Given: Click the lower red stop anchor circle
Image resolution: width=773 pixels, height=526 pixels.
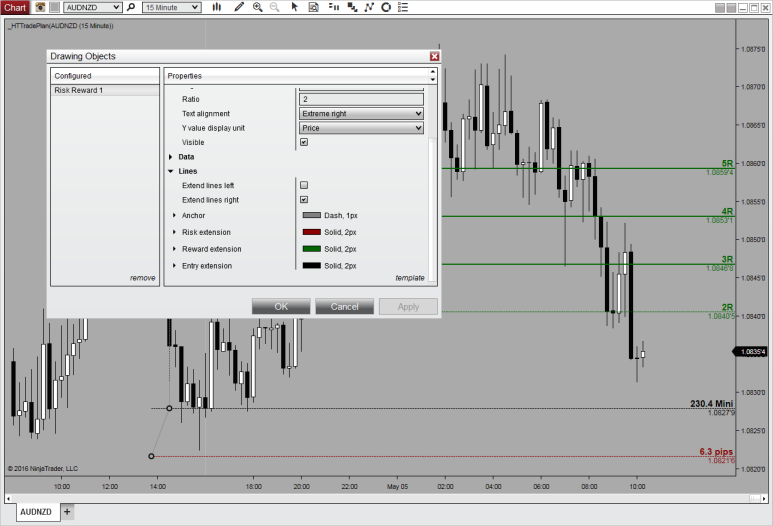Looking at the screenshot, I should (x=151, y=456).
